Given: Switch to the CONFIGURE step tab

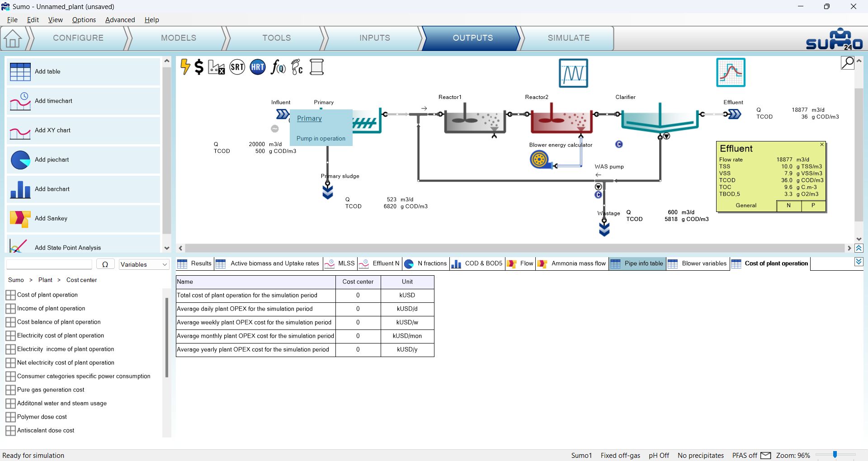Looking at the screenshot, I should tap(78, 38).
